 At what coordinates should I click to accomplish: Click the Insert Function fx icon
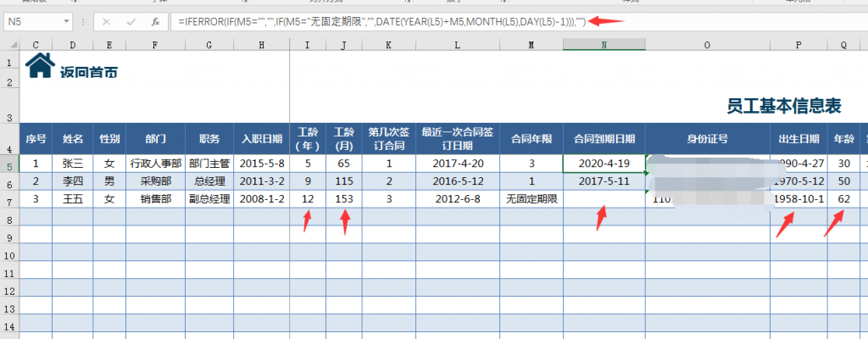155,21
